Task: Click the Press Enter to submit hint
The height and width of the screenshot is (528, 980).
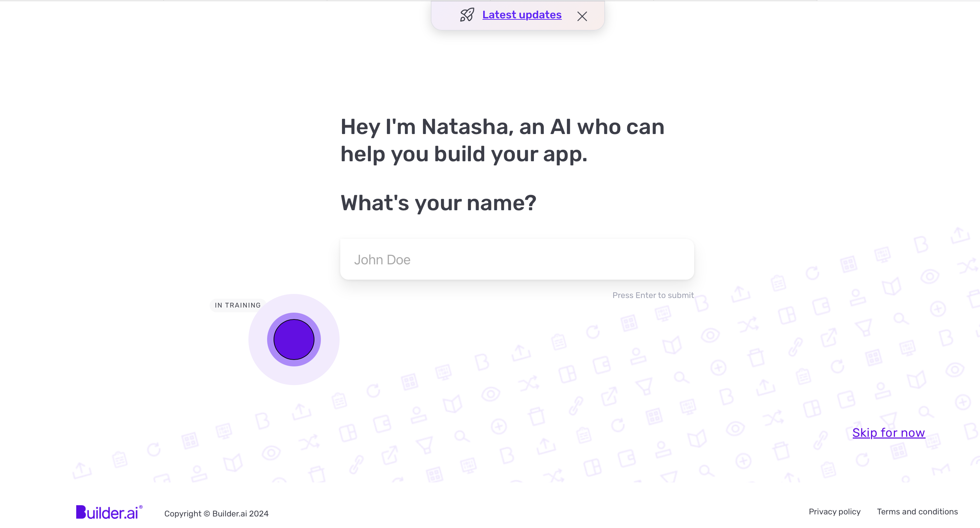Action: point(653,295)
